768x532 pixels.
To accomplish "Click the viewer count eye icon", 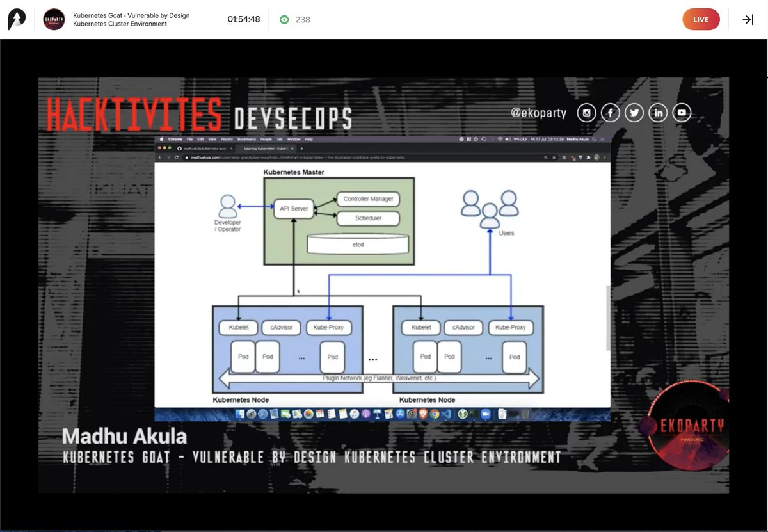I will point(284,19).
